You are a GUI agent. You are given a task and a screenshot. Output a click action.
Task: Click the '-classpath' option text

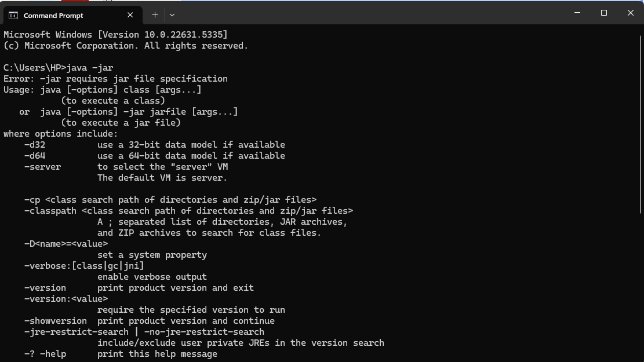pos(50,211)
